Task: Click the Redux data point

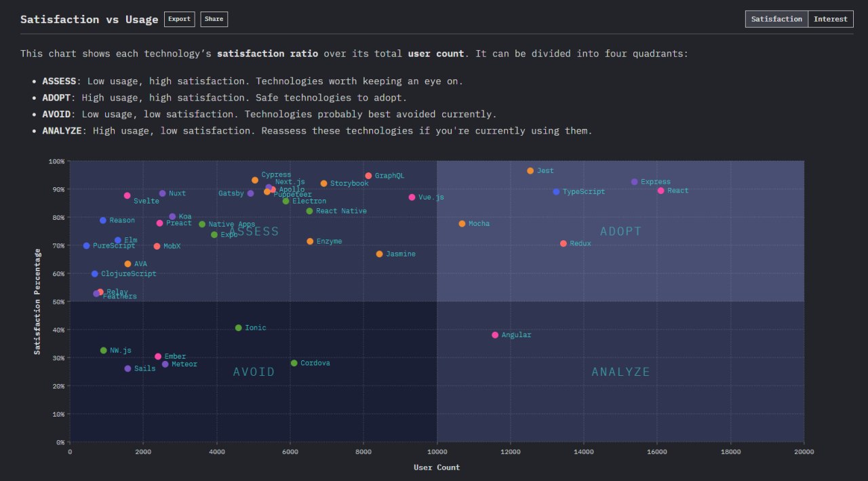Action: (564, 244)
